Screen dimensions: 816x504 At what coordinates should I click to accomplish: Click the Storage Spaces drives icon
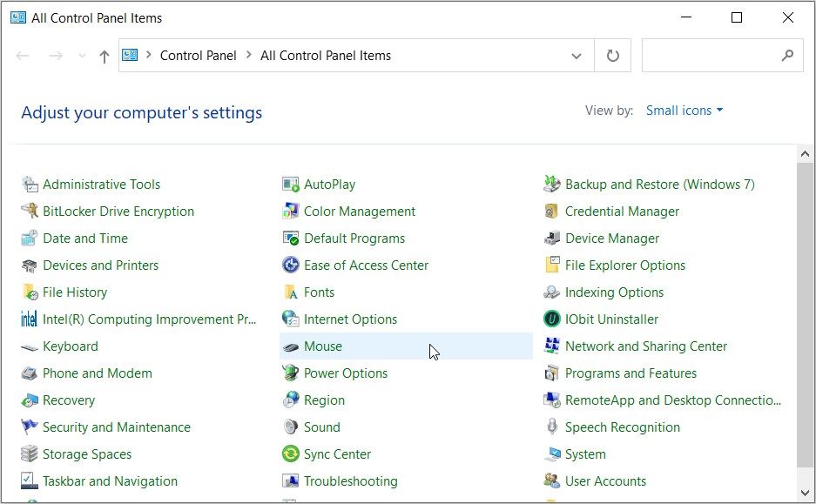point(30,454)
